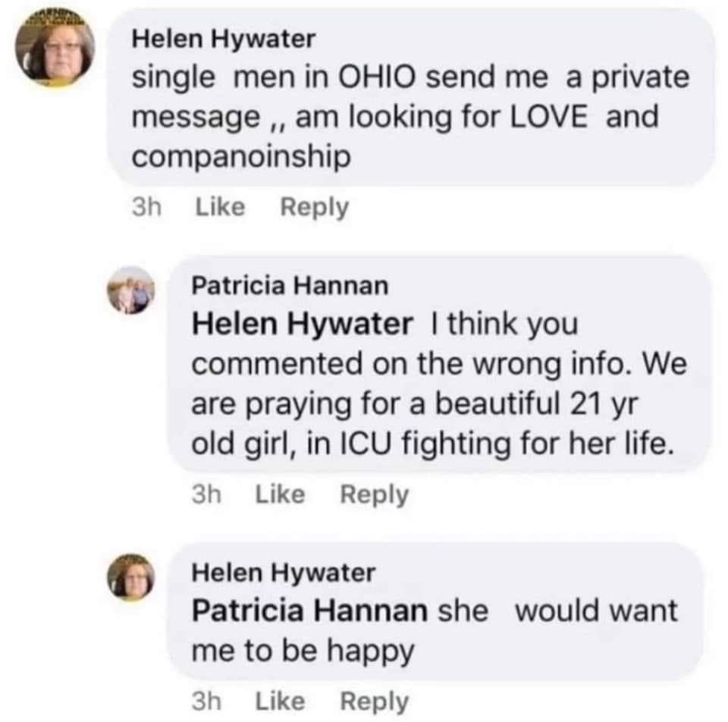Like the "she would want me to be happy" reply
Viewport: 728px width, 722px height.
(280, 702)
